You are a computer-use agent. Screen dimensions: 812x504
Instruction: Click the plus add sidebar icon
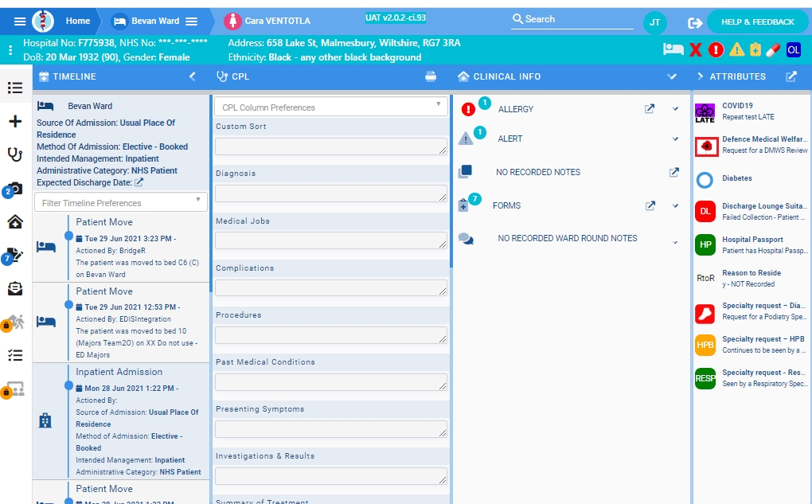pyautogui.click(x=15, y=121)
